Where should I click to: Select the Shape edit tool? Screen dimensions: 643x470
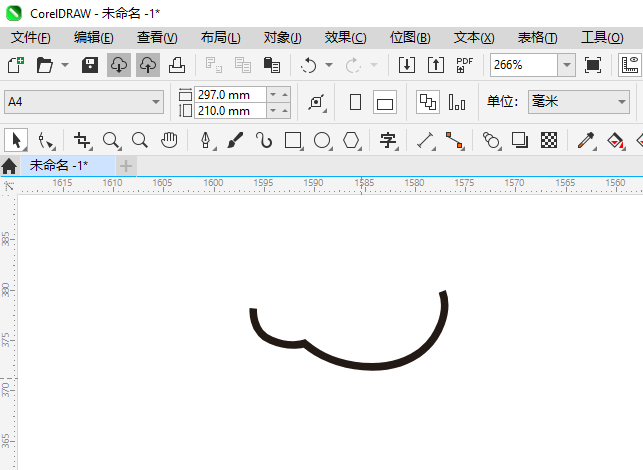[46, 140]
